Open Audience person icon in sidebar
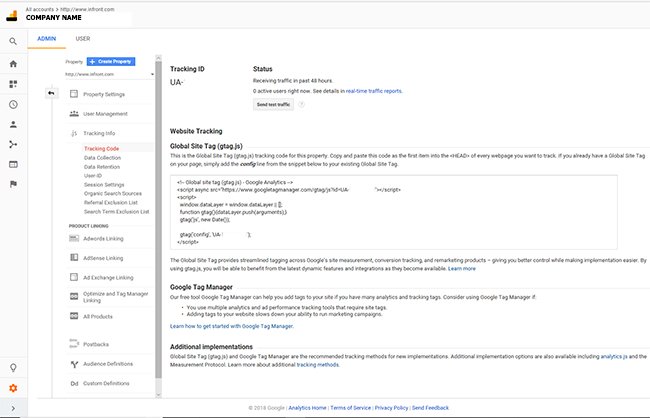The height and width of the screenshot is (418, 650). 13,124
